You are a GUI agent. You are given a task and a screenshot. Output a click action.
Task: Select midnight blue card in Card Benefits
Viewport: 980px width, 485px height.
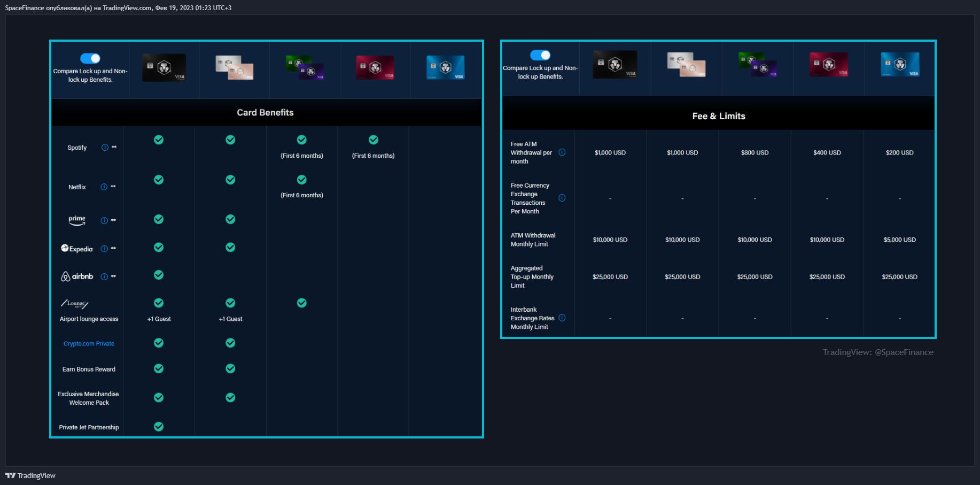446,68
